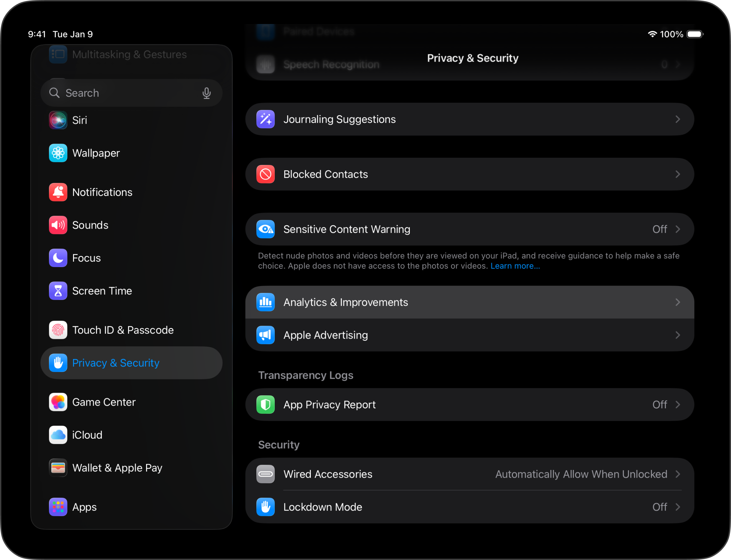This screenshot has width=731, height=560.
Task: Open Apps from the sidebar
Action: 84,507
